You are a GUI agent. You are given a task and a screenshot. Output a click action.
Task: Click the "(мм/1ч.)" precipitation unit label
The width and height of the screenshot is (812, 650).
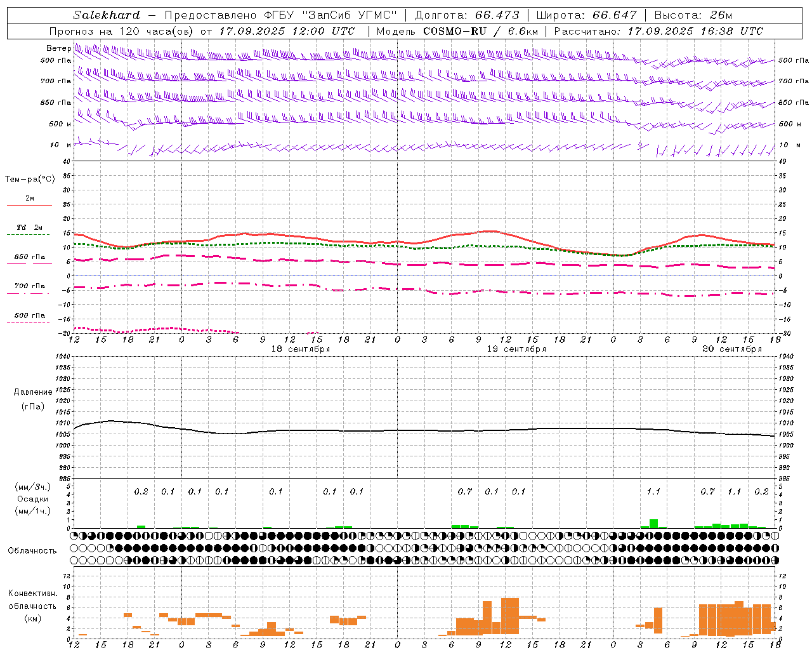tap(33, 512)
